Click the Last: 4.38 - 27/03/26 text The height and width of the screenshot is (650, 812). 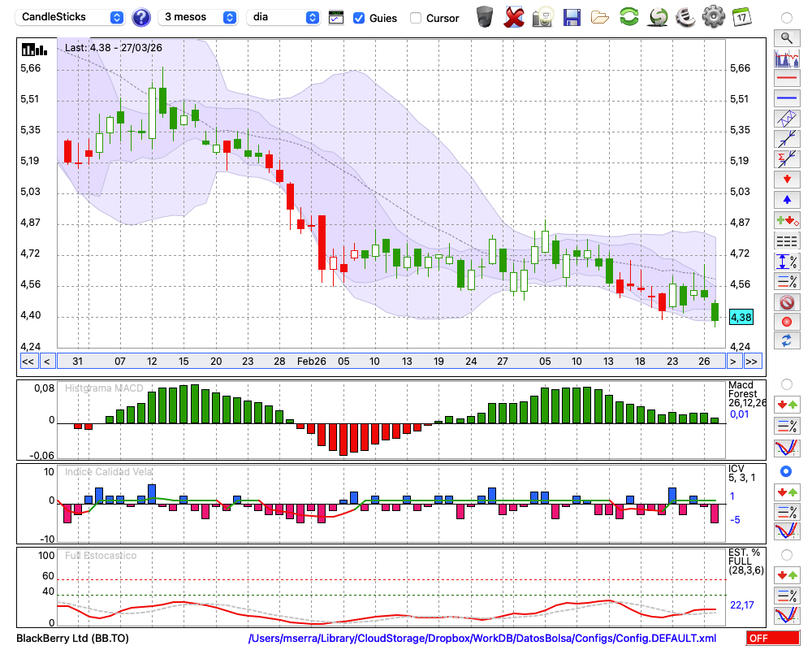114,48
